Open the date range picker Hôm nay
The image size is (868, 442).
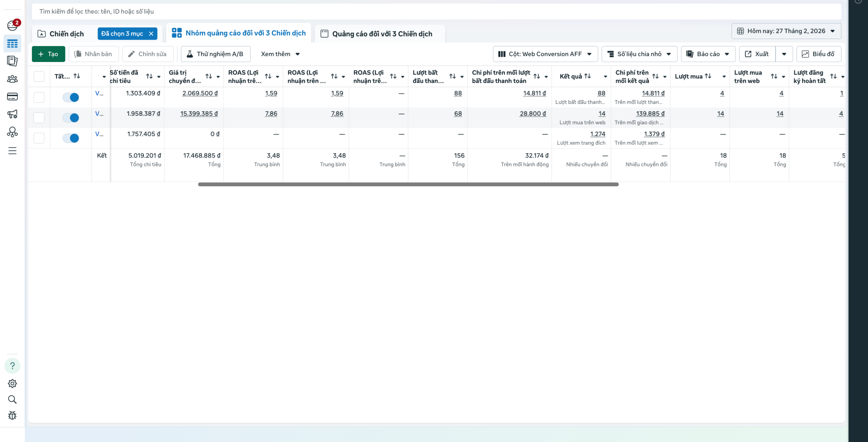click(x=786, y=31)
